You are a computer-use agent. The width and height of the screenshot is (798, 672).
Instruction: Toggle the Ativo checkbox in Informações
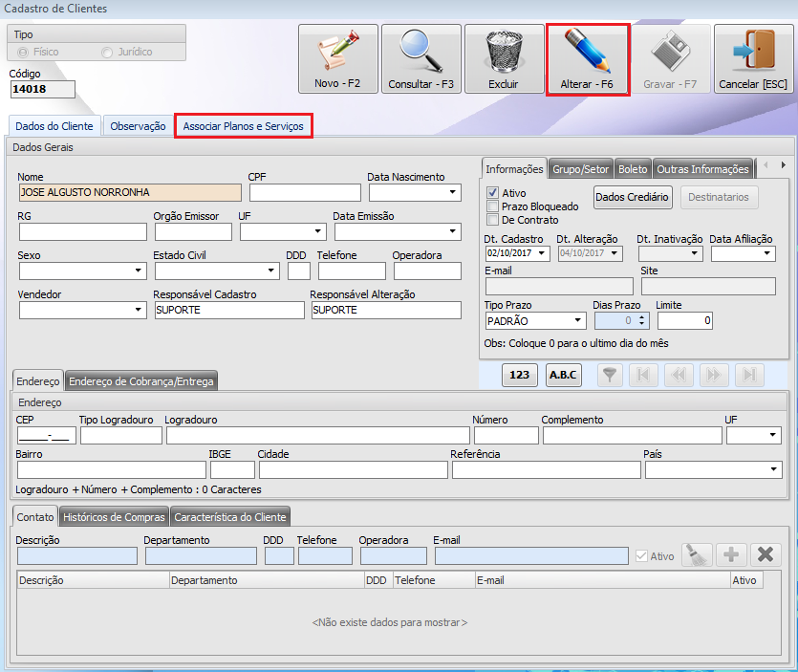click(492, 193)
